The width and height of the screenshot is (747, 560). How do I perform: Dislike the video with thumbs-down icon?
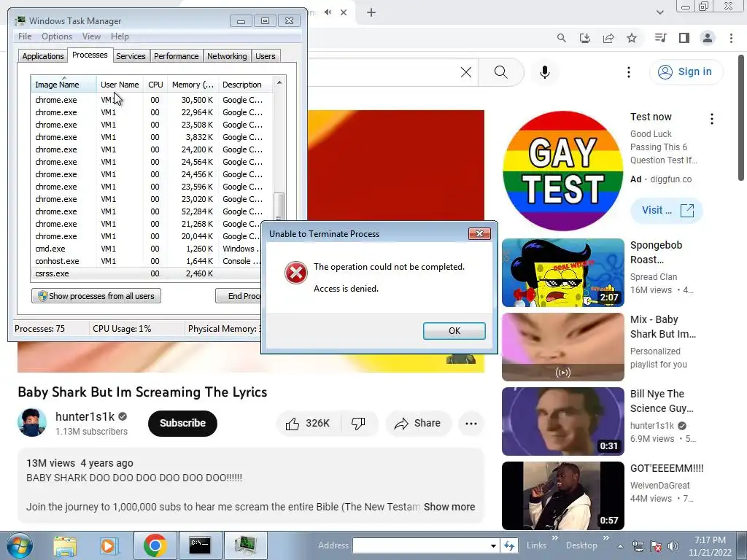(358, 424)
